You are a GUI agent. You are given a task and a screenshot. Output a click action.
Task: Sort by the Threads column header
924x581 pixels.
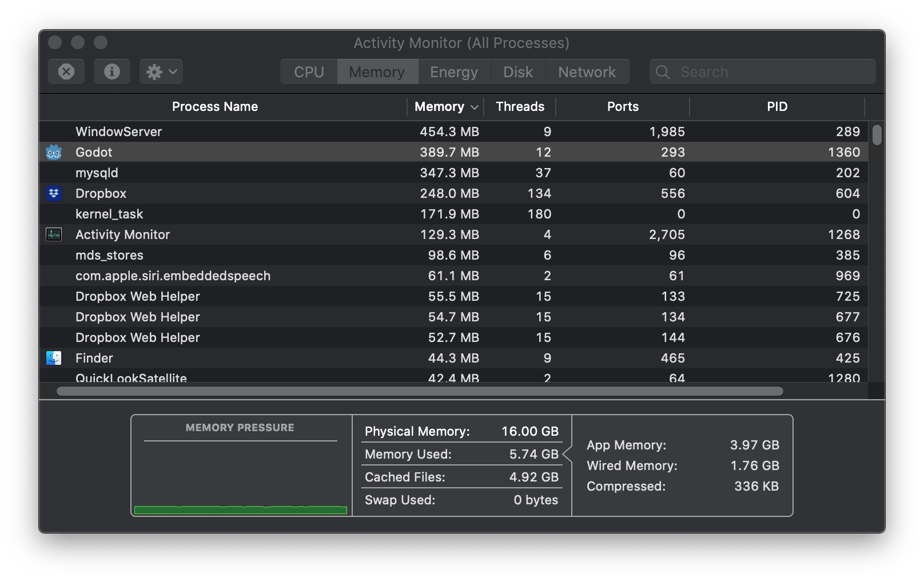click(x=519, y=106)
